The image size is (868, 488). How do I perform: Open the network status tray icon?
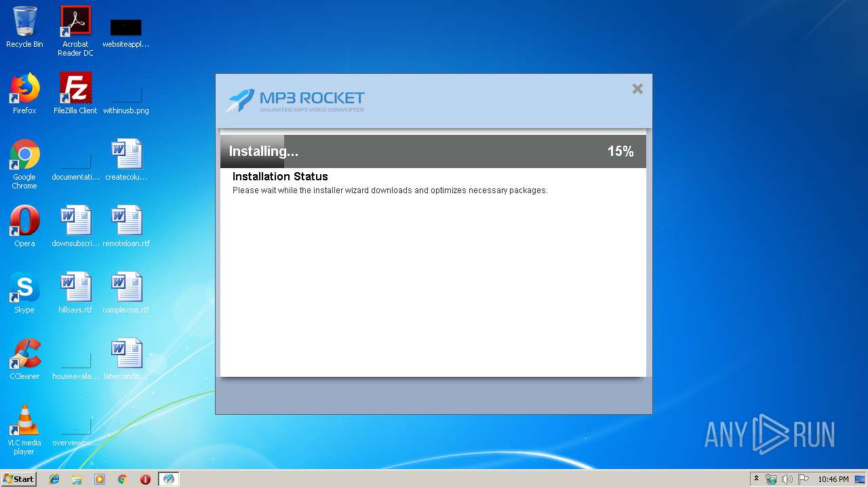(771, 479)
